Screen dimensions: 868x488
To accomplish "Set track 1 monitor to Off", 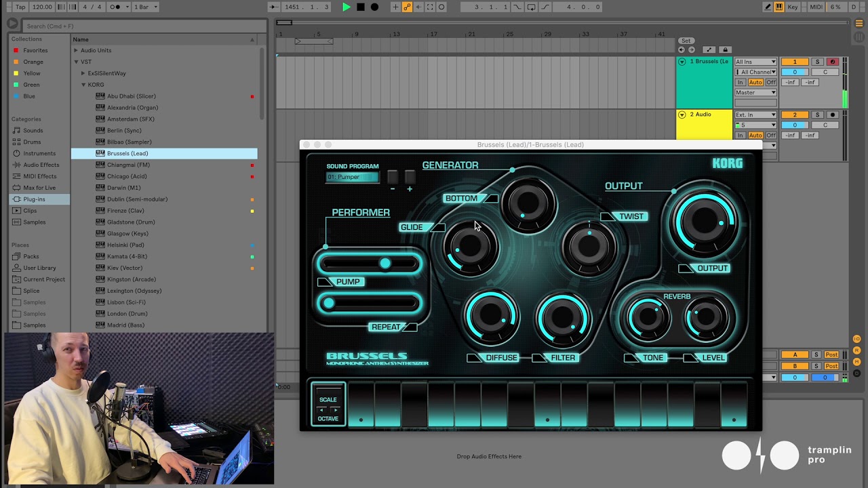I will coord(771,82).
